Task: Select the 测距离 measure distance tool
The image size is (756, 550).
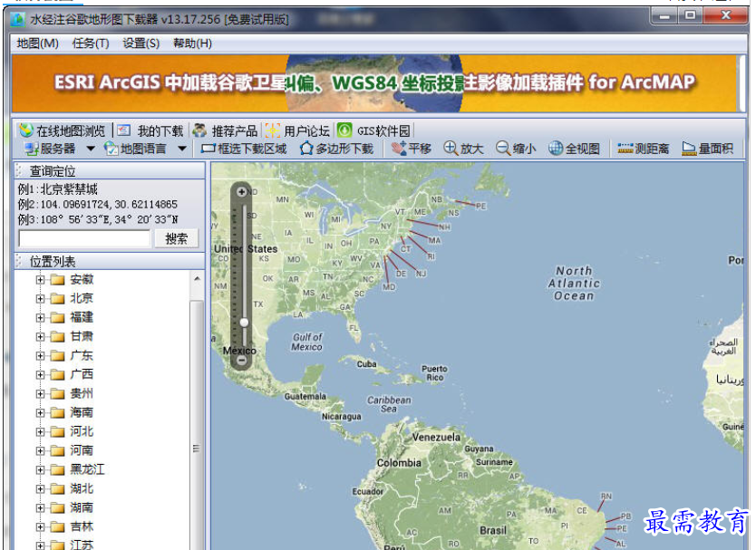Action: pos(644,149)
